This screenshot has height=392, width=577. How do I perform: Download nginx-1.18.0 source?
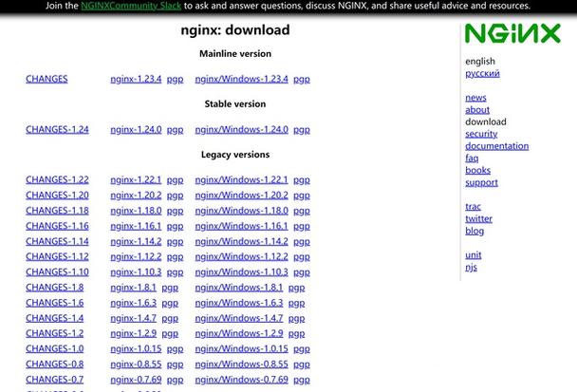pos(136,211)
